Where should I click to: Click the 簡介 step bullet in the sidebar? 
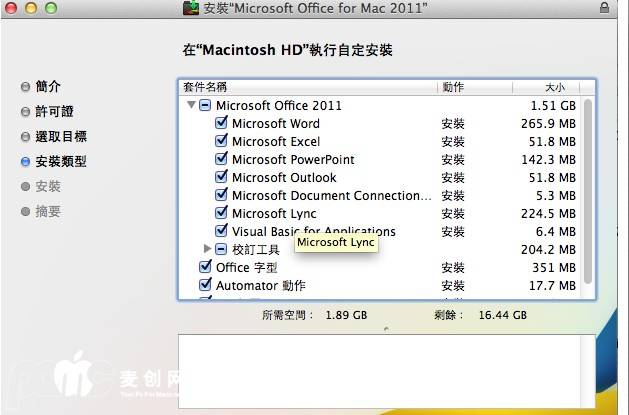pyautogui.click(x=26, y=87)
